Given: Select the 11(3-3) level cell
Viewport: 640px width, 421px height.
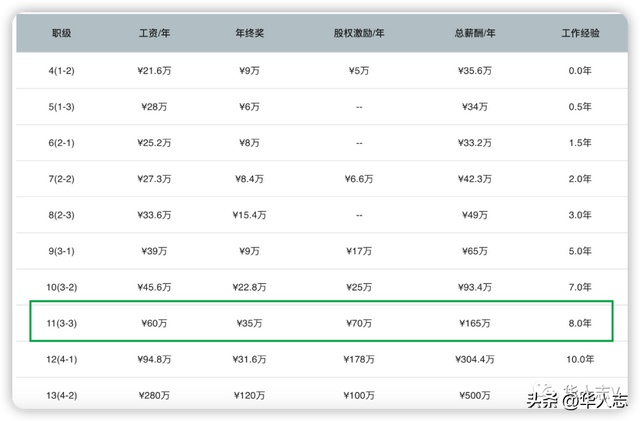Looking at the screenshot, I should (x=61, y=323).
